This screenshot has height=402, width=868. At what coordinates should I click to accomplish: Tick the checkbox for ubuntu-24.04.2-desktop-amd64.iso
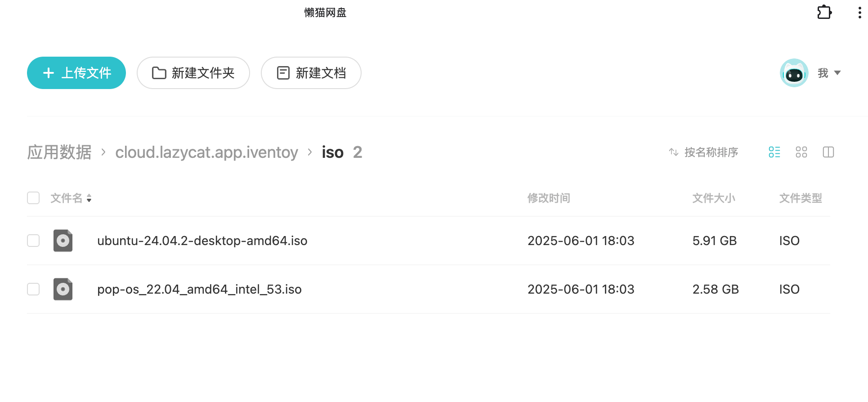click(x=33, y=241)
